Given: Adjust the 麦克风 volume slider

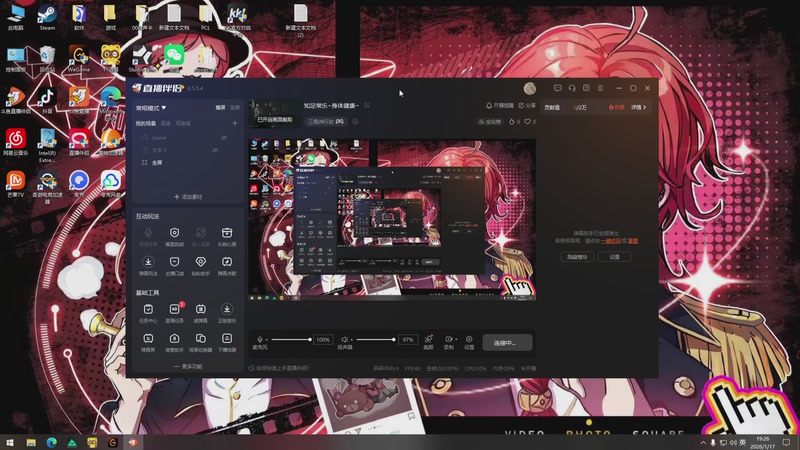Looking at the screenshot, I should 291,339.
